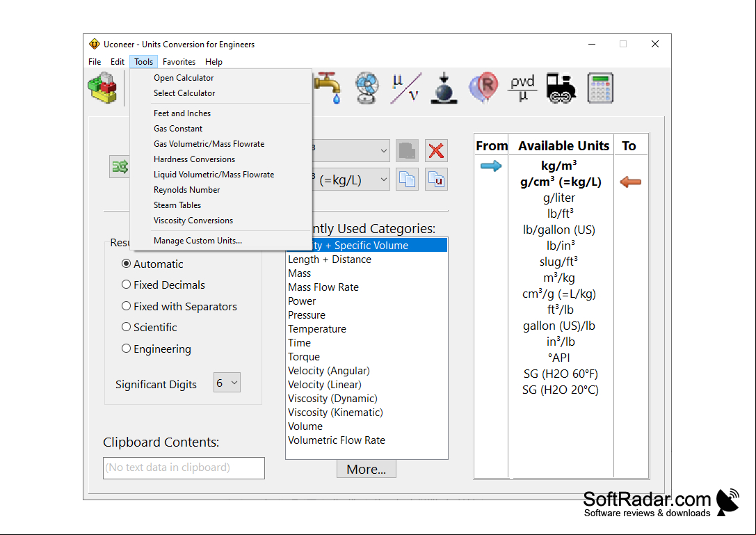Choose Open Calculator from Tools menu
The image size is (756, 535).
tap(221, 78)
